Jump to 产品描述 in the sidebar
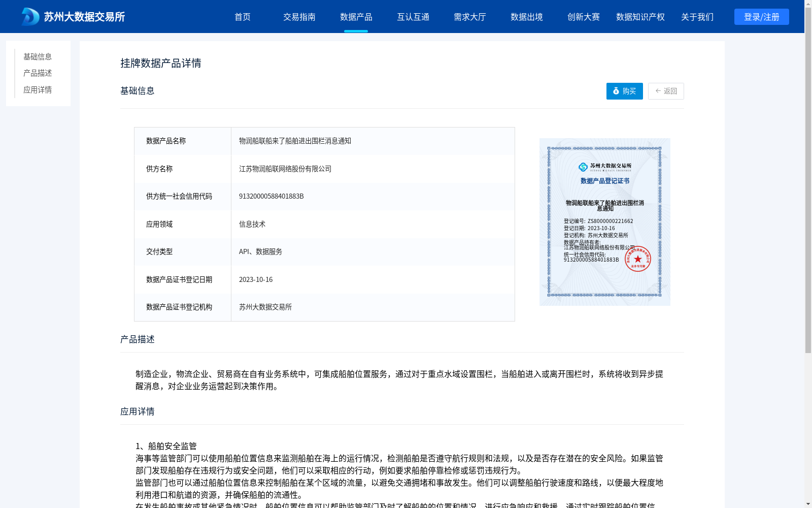 [x=38, y=73]
